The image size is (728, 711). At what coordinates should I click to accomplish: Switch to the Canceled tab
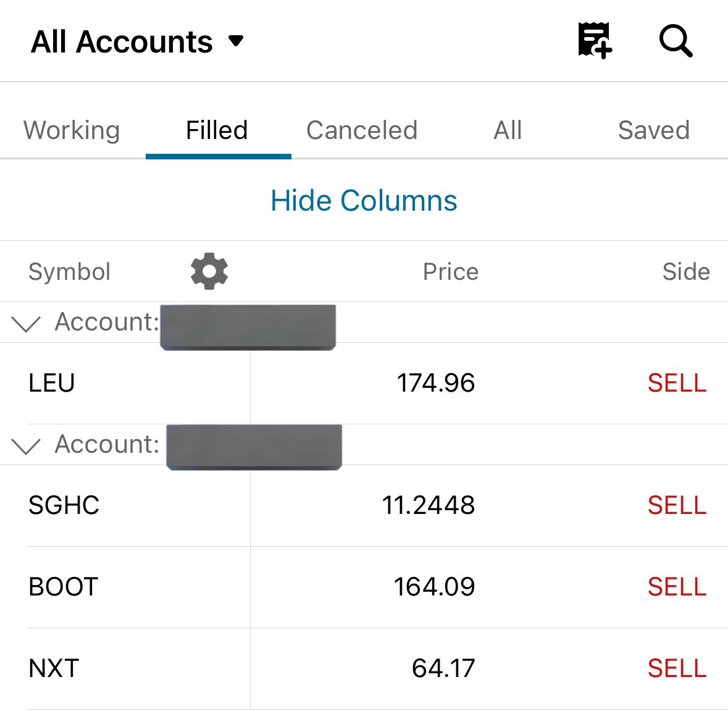(x=362, y=130)
